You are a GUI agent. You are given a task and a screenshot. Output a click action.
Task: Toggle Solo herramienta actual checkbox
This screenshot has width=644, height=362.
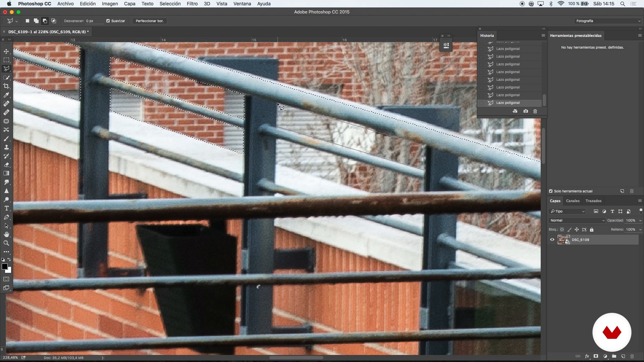click(551, 191)
